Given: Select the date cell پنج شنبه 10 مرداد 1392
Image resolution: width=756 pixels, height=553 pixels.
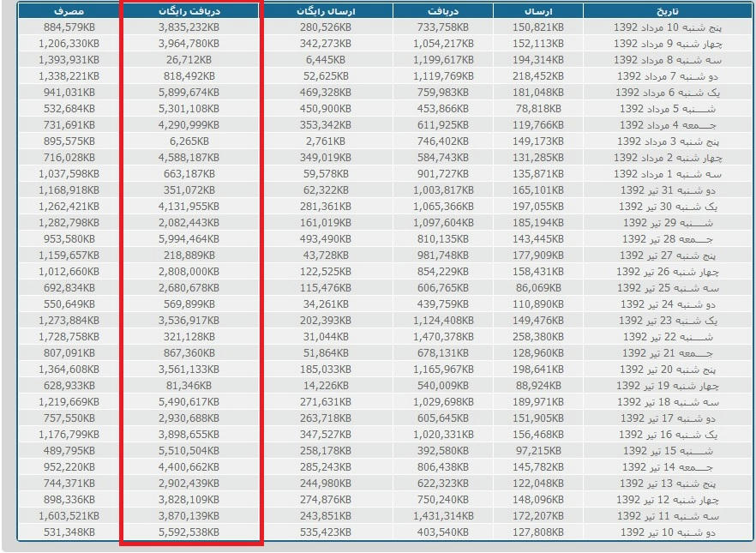Looking at the screenshot, I should point(667,27).
